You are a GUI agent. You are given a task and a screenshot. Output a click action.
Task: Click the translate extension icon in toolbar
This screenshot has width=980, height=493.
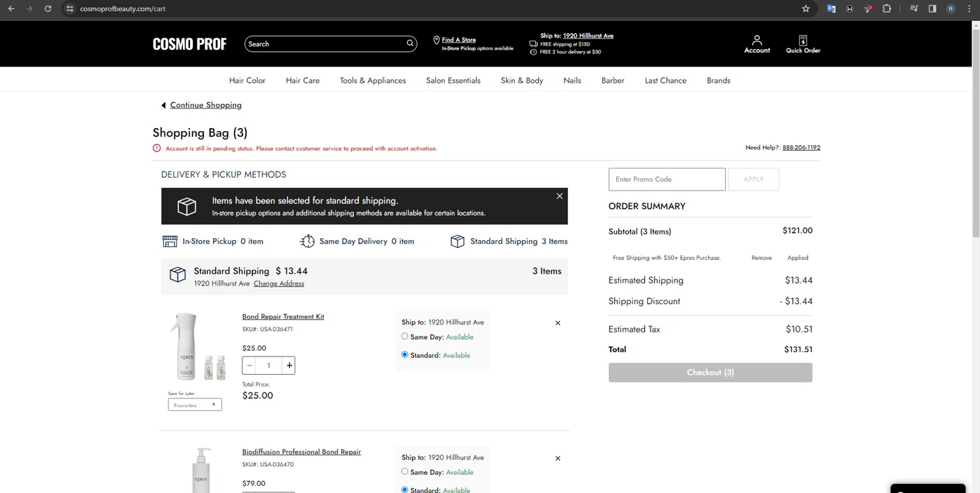[831, 8]
